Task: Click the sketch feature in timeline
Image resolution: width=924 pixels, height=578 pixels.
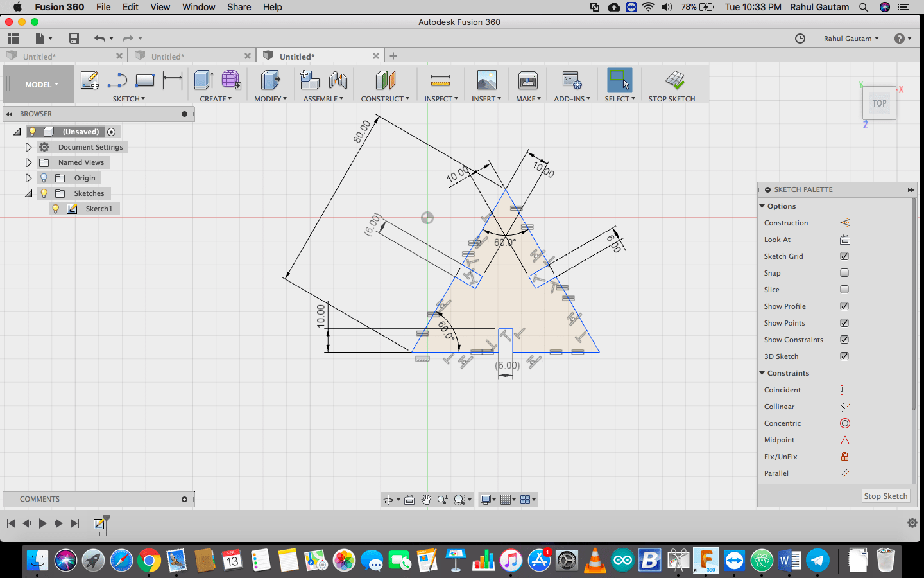Action: pos(99,524)
